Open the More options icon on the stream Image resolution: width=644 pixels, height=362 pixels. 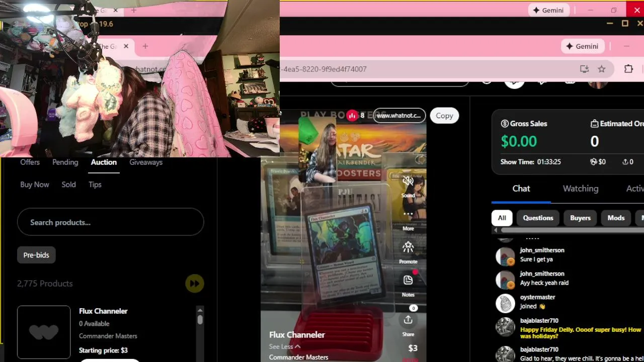[408, 214]
